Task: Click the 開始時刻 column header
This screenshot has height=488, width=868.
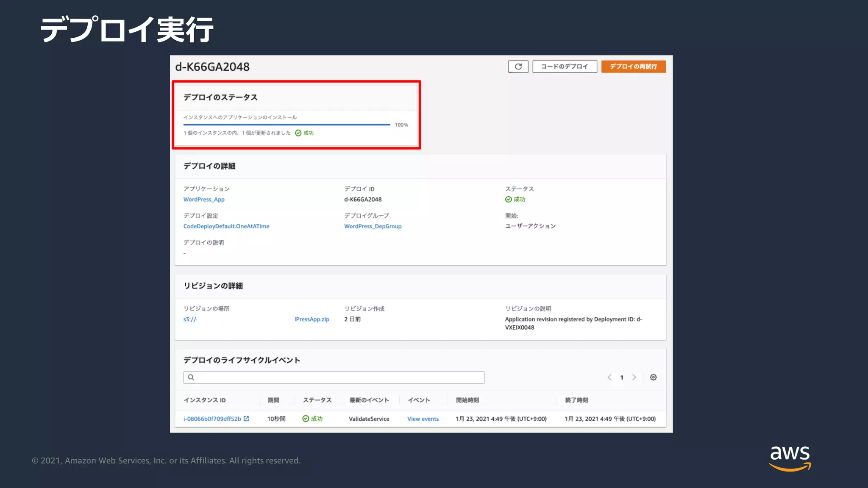Action: [x=467, y=400]
